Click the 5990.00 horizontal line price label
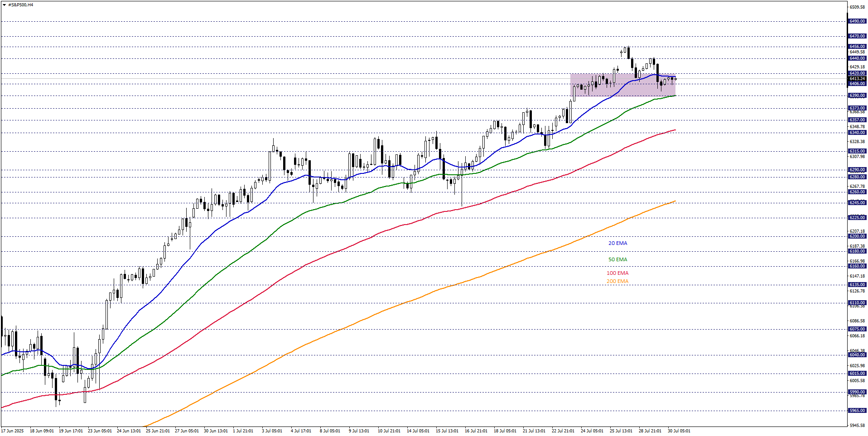 (x=857, y=392)
